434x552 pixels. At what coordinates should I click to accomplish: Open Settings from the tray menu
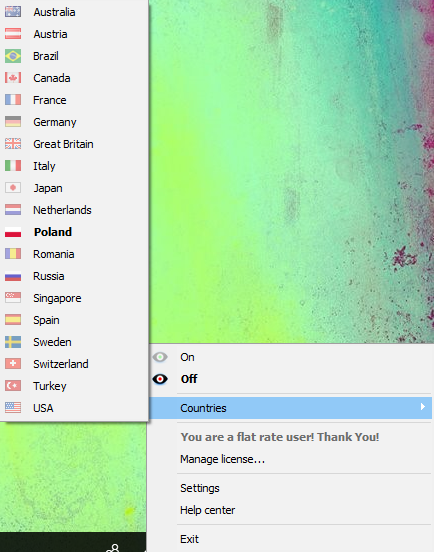200,488
